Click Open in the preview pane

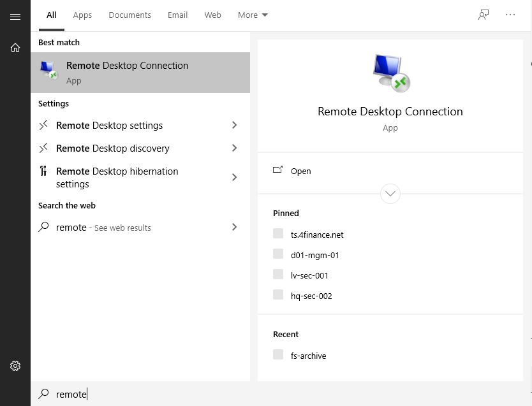pyautogui.click(x=390, y=171)
